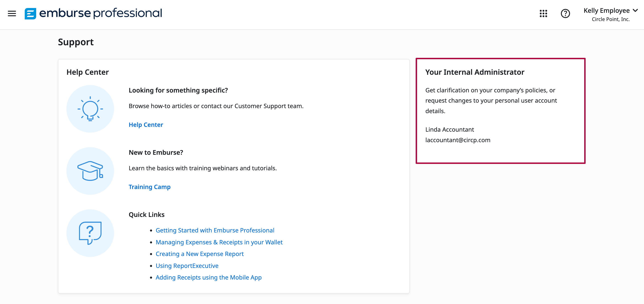Open Getting Started with Emburse Professional

tap(215, 230)
